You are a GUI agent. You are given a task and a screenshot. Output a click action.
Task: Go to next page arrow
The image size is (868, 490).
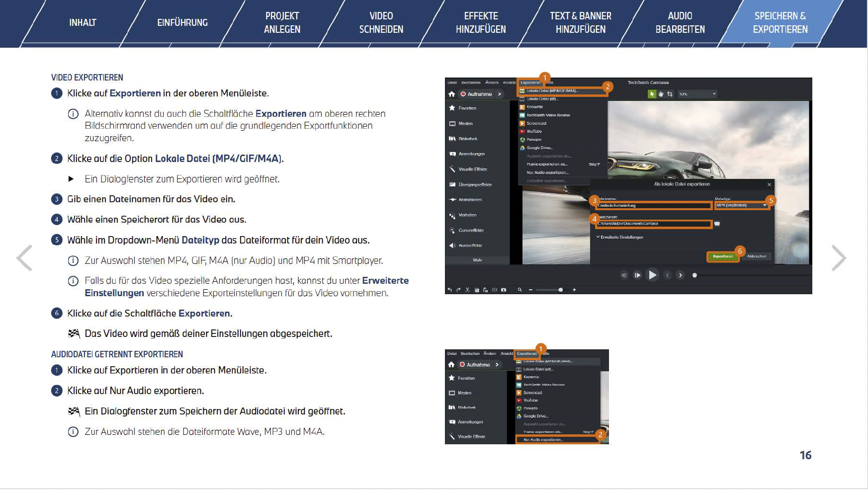(839, 258)
